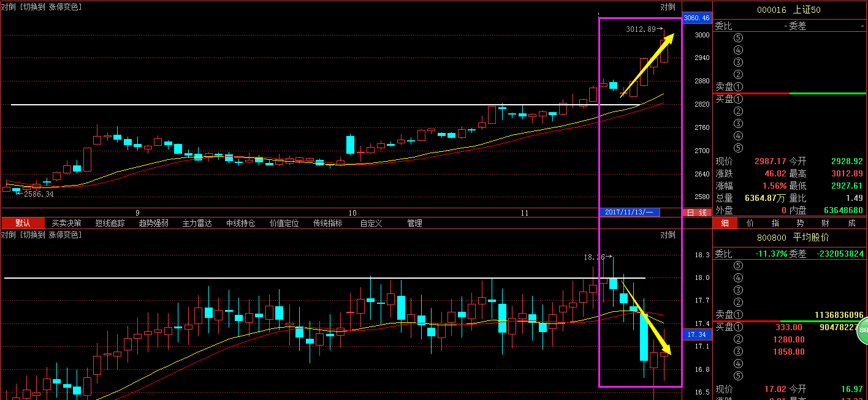868x400 pixels.
Task: Click the 内盘 63648680 value
Action: (x=843, y=210)
